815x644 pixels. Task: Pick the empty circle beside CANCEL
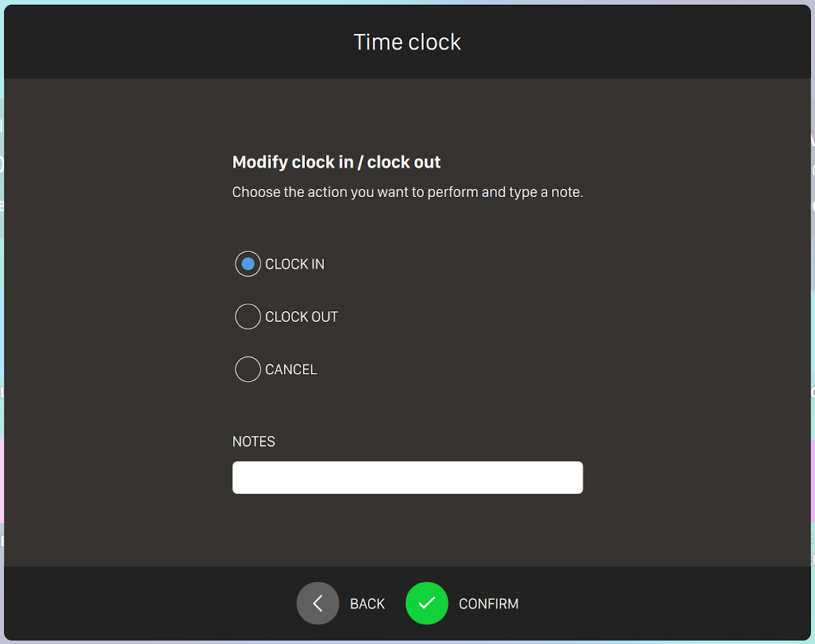tap(248, 369)
